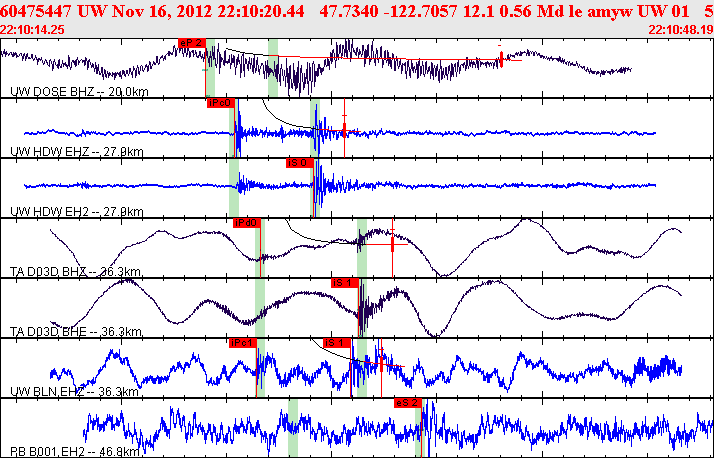
Task: Click the red coda cross marker on D03D BHZ
Action: pyautogui.click(x=393, y=244)
